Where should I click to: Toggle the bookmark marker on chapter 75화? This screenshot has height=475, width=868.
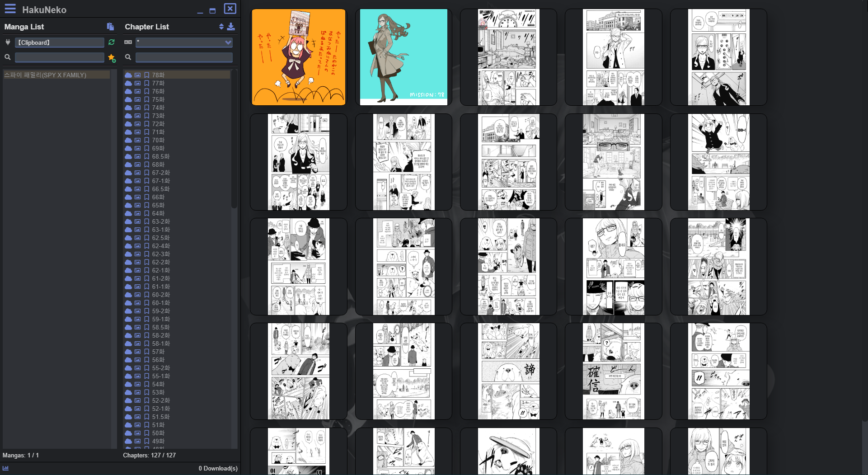147,99
